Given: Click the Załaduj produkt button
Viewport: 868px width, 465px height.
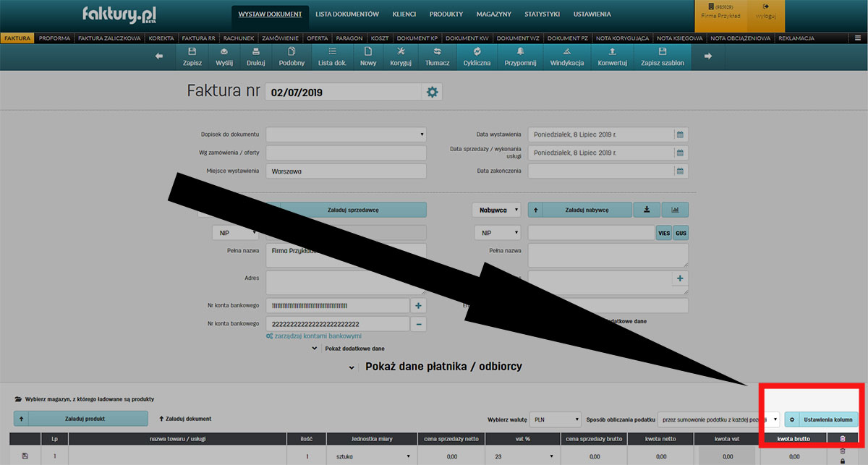Looking at the screenshot, I should tap(85, 419).
